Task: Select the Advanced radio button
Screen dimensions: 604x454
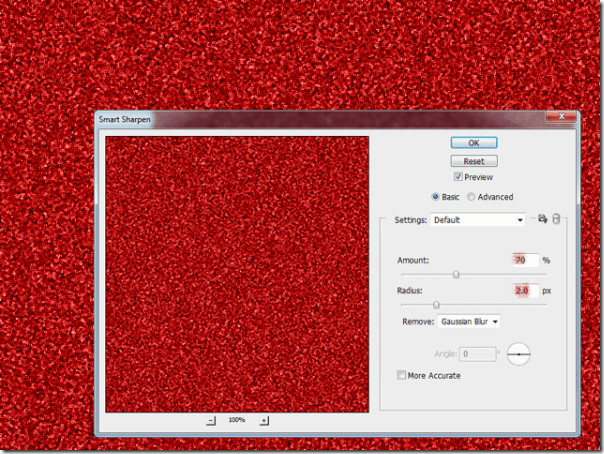Action: (471, 197)
